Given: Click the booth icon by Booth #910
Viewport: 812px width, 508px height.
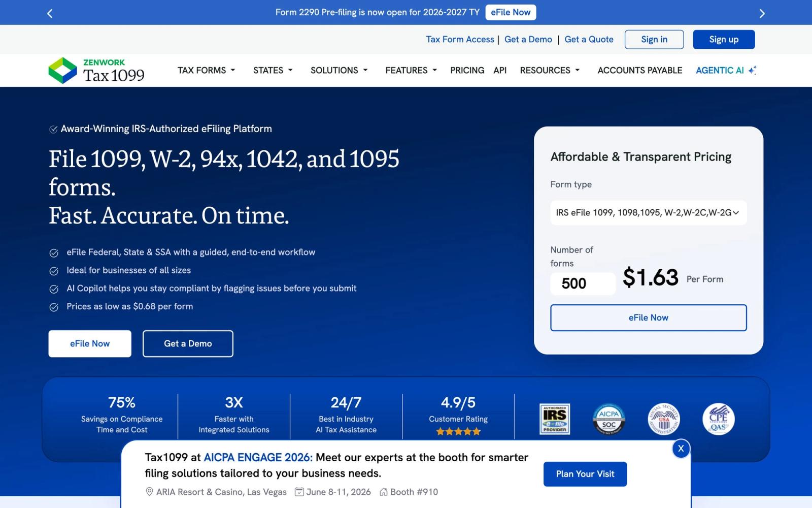Looking at the screenshot, I should (384, 492).
